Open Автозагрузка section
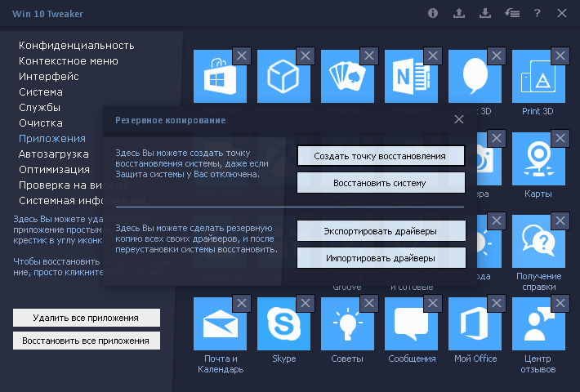This screenshot has height=392, width=580. pyautogui.click(x=54, y=154)
